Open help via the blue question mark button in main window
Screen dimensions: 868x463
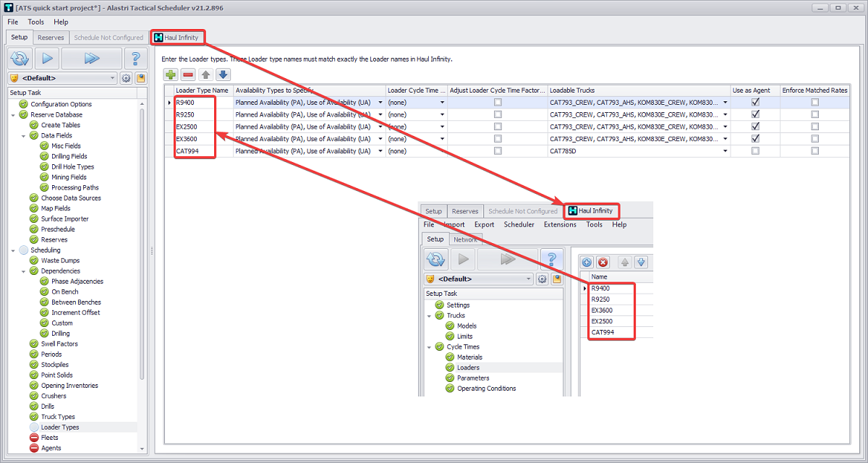coord(135,59)
